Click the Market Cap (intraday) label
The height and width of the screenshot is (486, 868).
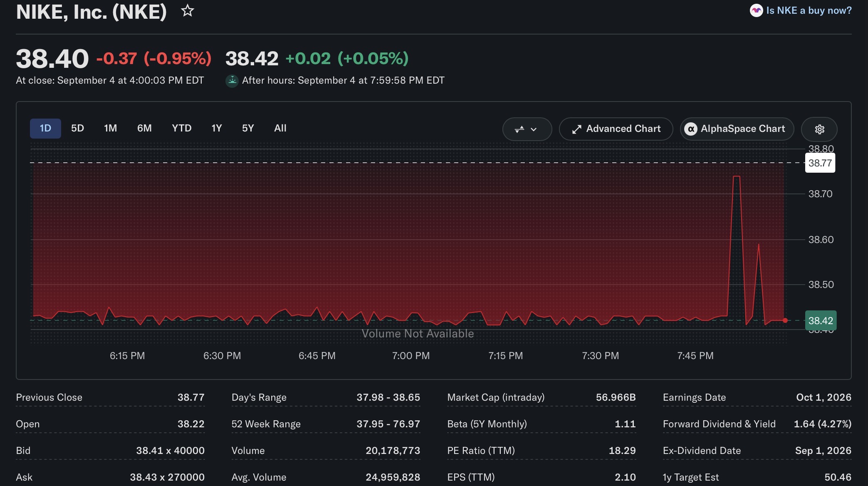click(x=496, y=397)
